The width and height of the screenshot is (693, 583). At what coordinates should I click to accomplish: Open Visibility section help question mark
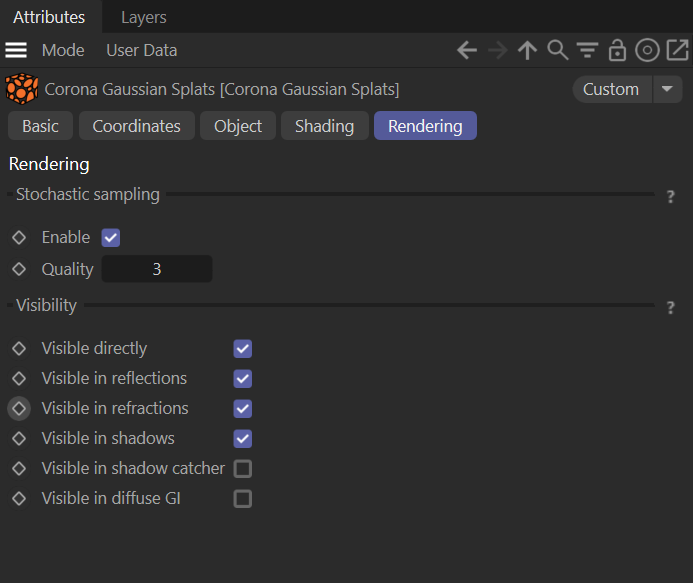[670, 307]
